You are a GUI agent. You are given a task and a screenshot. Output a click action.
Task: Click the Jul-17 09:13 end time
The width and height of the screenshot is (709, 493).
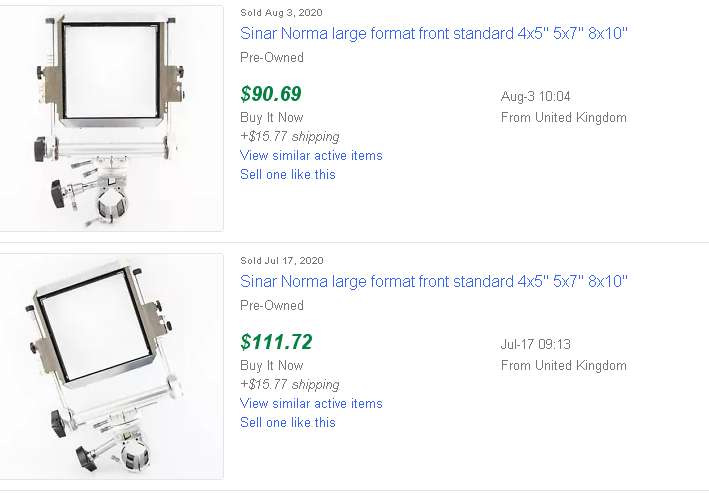click(535, 344)
